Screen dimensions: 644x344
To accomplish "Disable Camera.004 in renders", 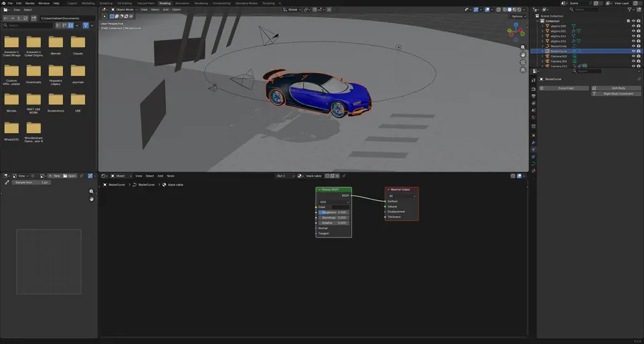I will tap(639, 62).
